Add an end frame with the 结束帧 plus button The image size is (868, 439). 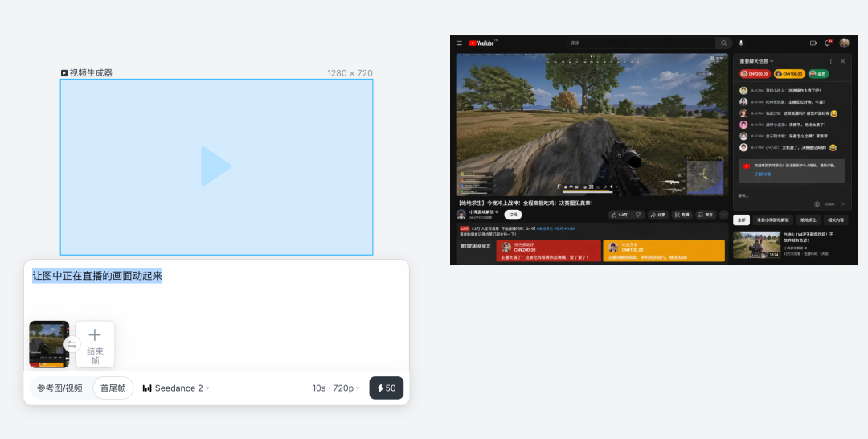[x=95, y=344]
